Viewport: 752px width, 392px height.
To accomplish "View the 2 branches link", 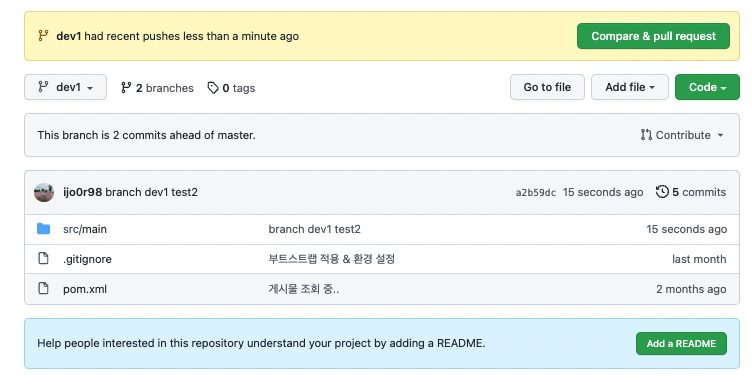I will 157,88.
